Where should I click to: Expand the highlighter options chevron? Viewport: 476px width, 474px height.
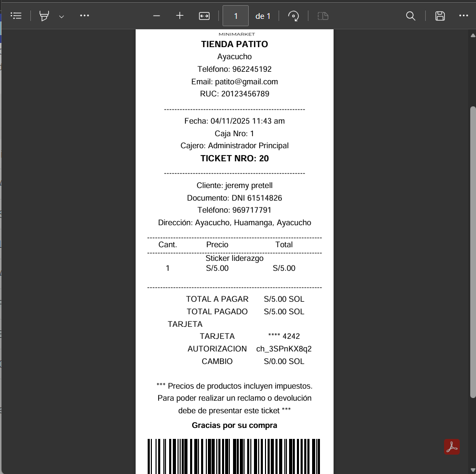pos(61,16)
